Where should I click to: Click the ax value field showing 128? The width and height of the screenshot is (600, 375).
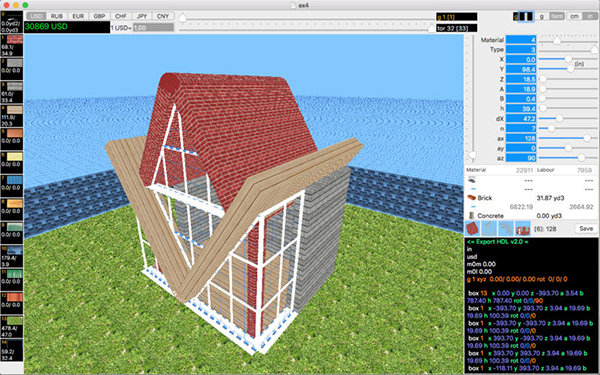(521, 138)
